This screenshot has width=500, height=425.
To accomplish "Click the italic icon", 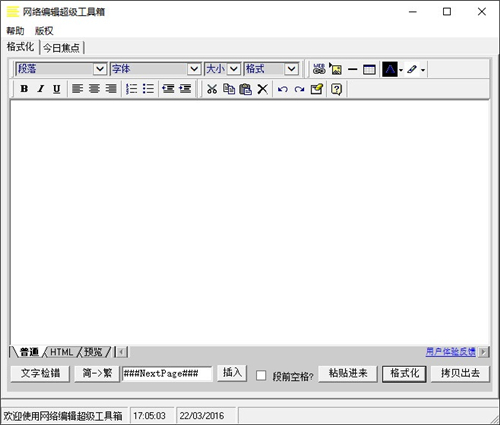I will [x=40, y=89].
